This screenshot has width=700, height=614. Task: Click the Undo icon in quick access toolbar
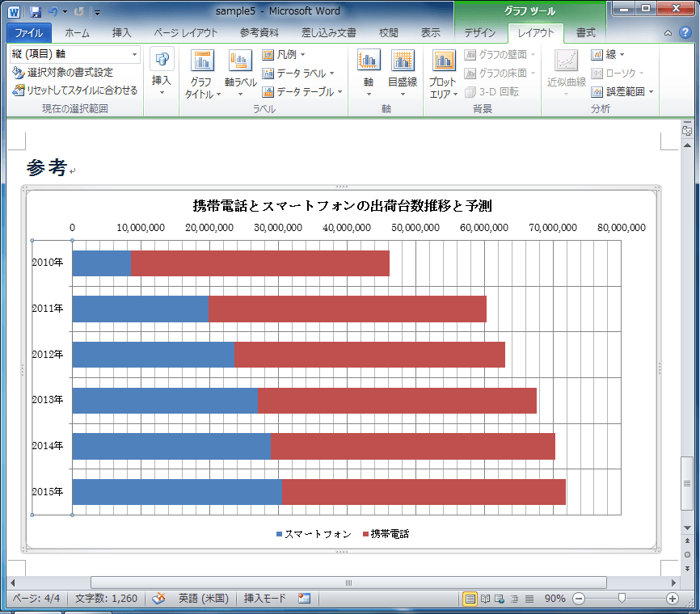53,12
